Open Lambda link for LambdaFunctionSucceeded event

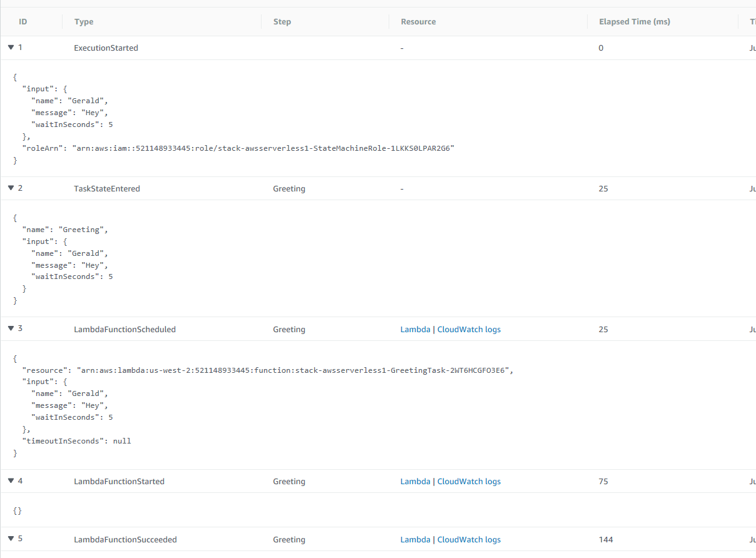[x=415, y=539]
